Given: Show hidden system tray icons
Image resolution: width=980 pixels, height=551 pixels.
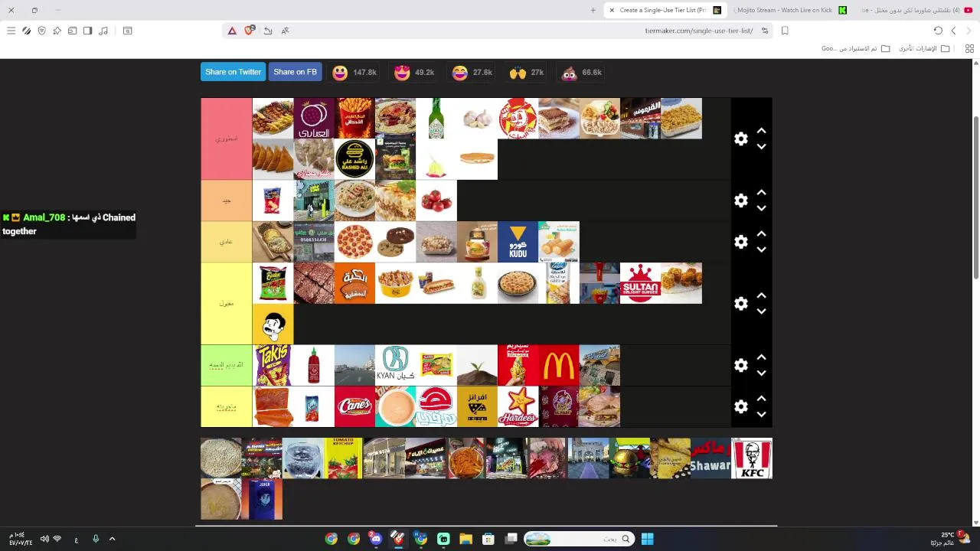Looking at the screenshot, I should coord(112,539).
